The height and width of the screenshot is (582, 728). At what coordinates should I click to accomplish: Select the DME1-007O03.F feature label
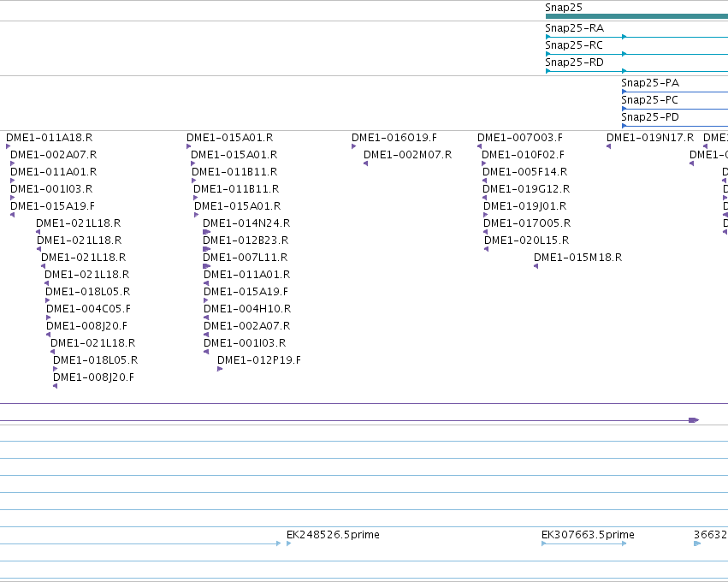pos(520,138)
